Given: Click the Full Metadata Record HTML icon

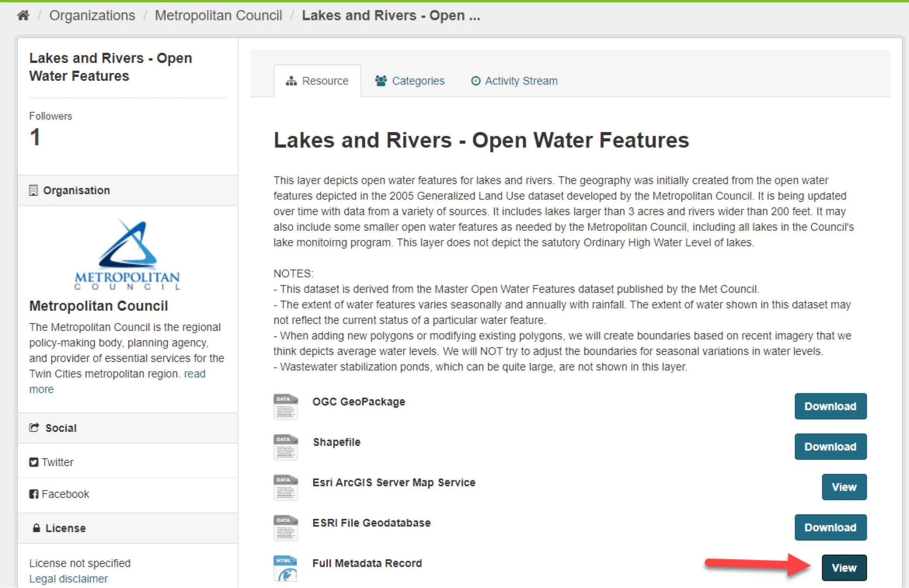Looking at the screenshot, I should pyautogui.click(x=286, y=568).
